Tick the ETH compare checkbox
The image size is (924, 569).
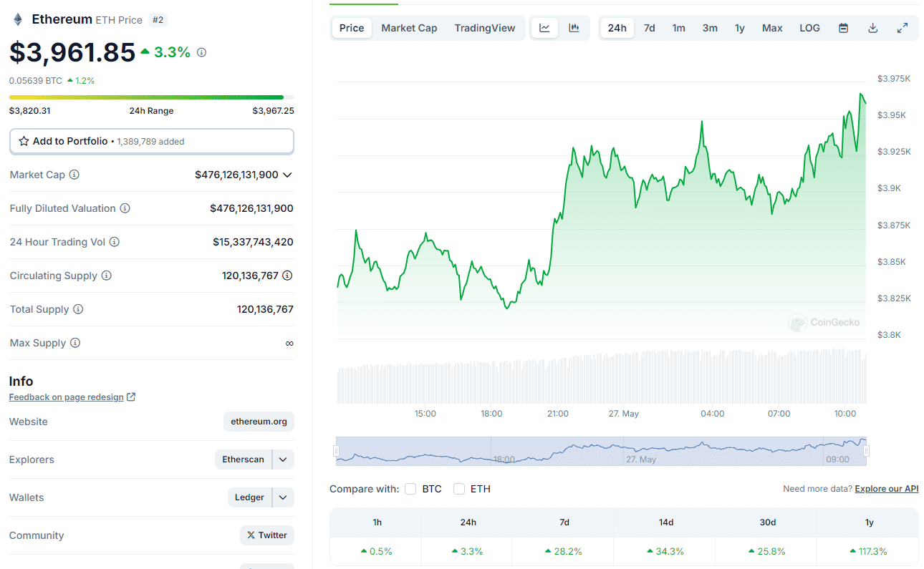click(x=459, y=489)
